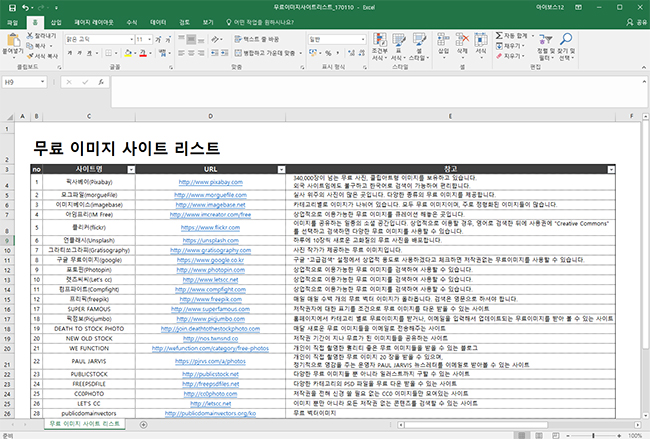Click the Tell Me search box

click(260, 22)
